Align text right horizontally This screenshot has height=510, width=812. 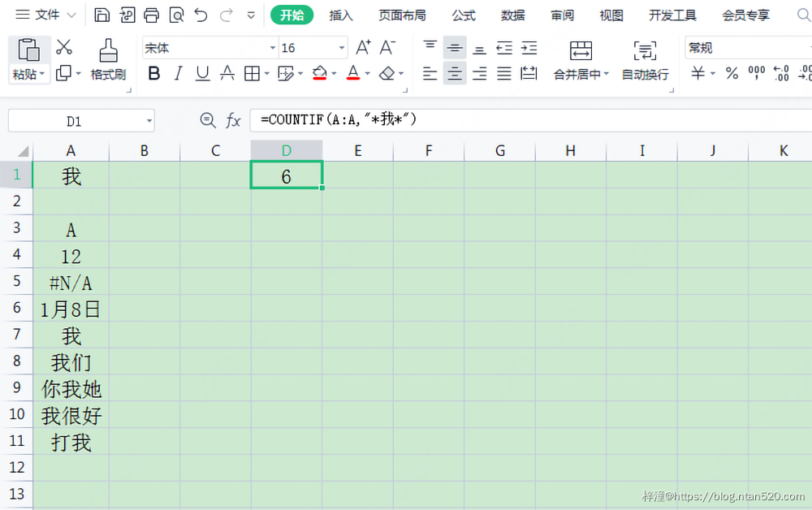[480, 74]
